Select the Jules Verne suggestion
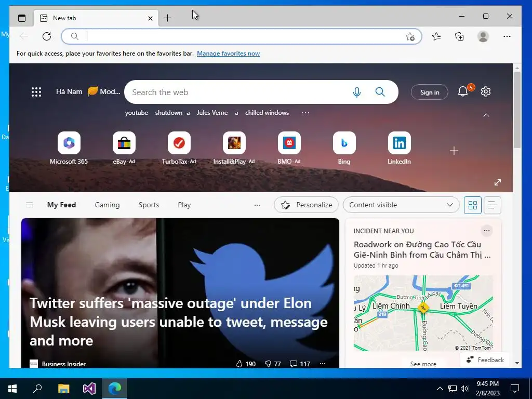This screenshot has height=399, width=532. tap(212, 113)
